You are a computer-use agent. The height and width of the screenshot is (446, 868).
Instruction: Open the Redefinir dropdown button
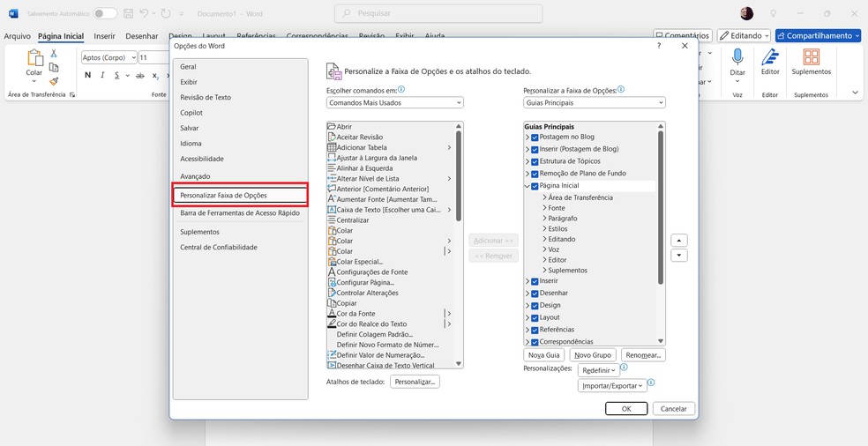click(599, 370)
